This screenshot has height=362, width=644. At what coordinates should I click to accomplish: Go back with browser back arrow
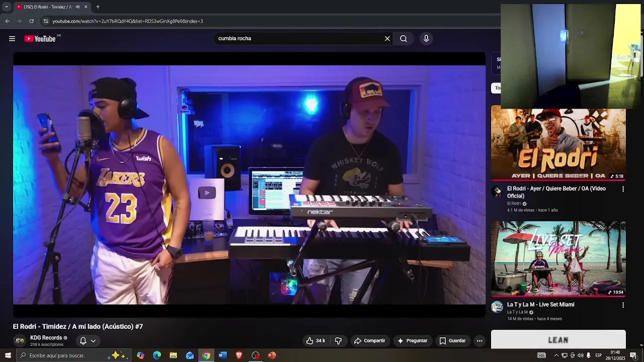(x=7, y=21)
